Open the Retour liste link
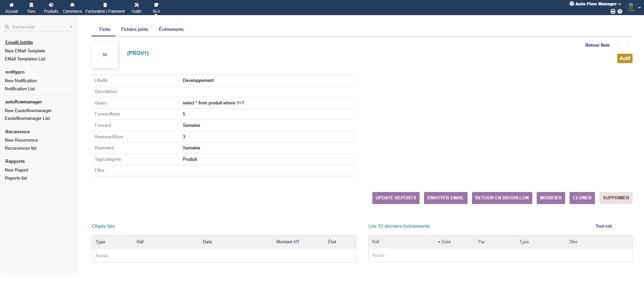The width and height of the screenshot is (644, 287). 597,45
